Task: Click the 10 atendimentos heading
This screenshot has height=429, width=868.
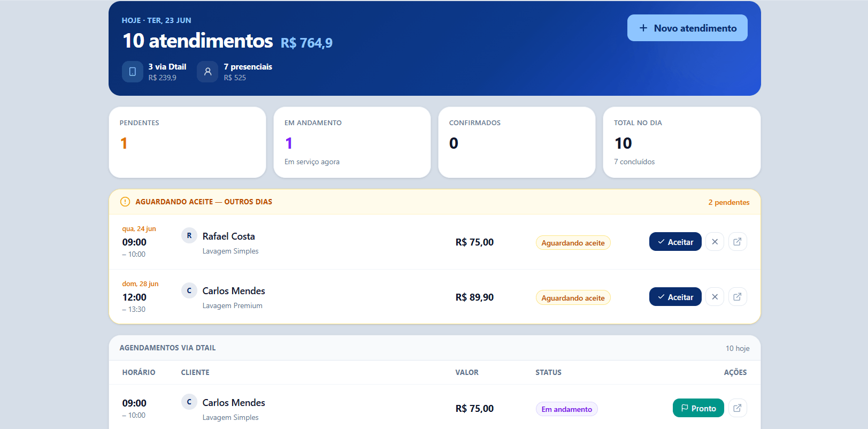Action: [x=197, y=41]
